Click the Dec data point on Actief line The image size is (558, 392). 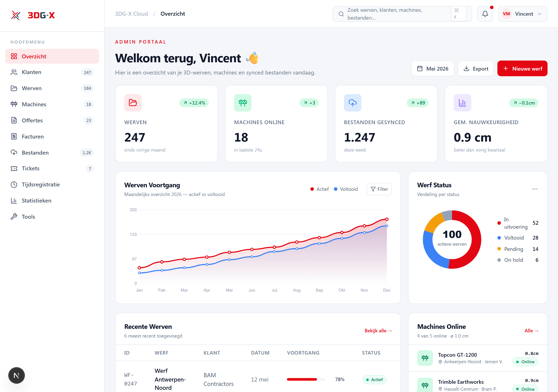[x=387, y=219]
